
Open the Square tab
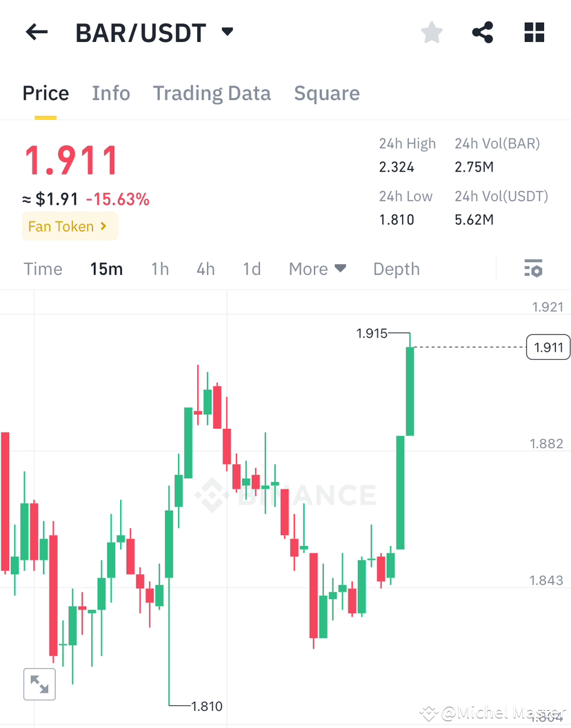pyautogui.click(x=327, y=93)
